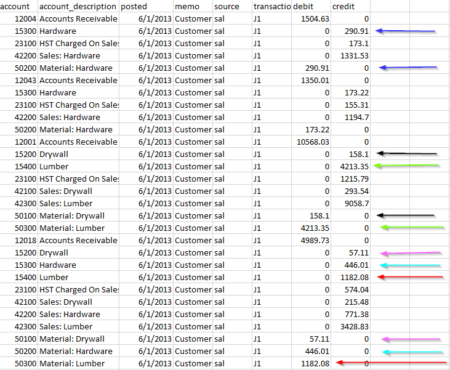Click the credit cell showing 9058.7
Image resolution: width=450 pixels, height=370 pixels.
tap(350, 203)
